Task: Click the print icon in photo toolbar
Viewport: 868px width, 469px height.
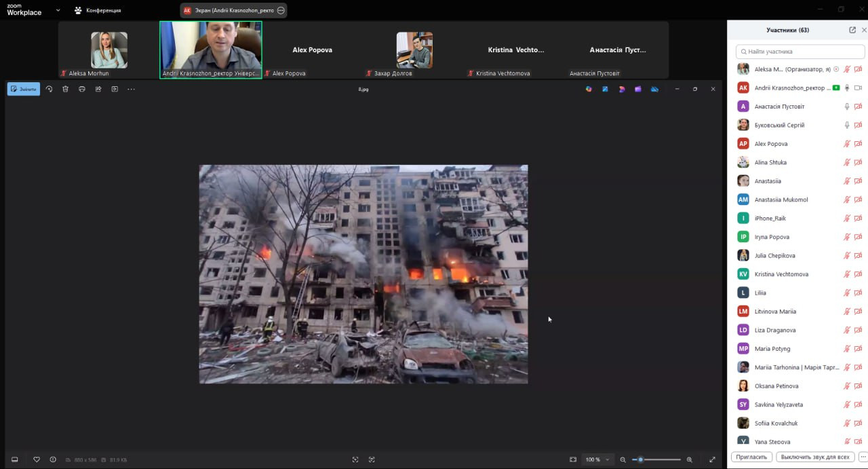Action: click(82, 89)
